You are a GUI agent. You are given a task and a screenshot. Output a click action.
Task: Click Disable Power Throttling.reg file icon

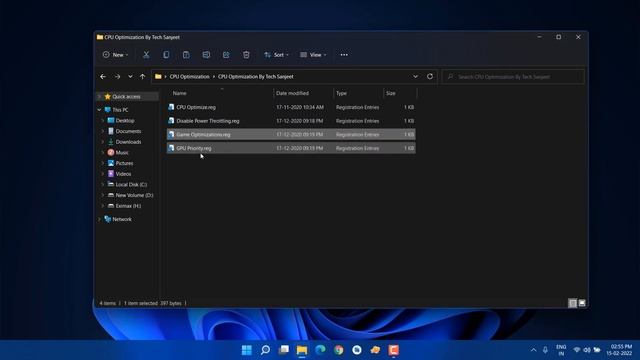(x=171, y=121)
